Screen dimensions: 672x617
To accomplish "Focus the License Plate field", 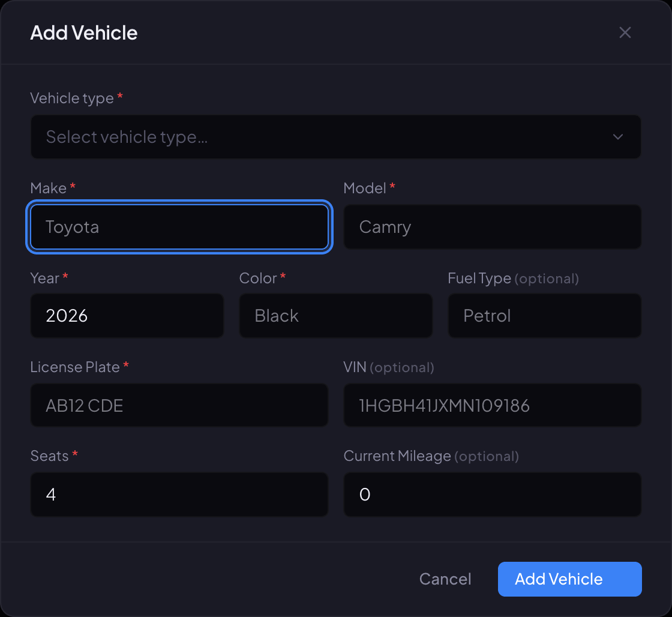I will pyautogui.click(x=179, y=405).
